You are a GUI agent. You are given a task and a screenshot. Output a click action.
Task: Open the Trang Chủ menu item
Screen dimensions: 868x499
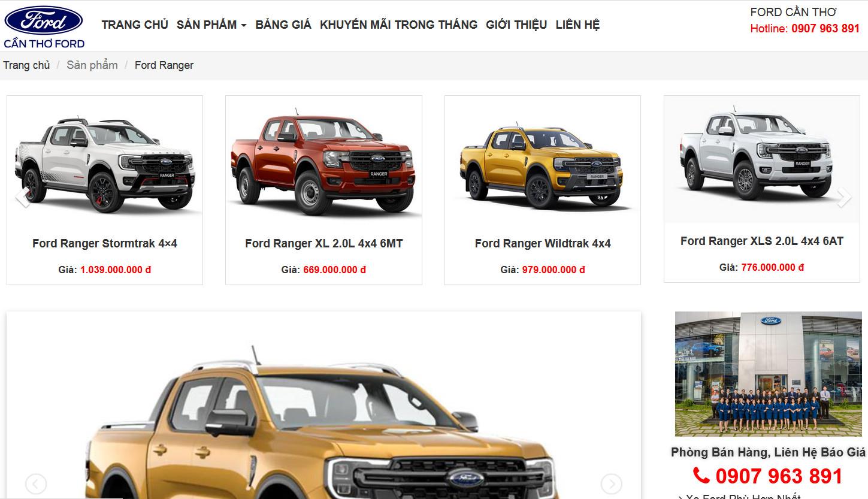[x=135, y=25]
